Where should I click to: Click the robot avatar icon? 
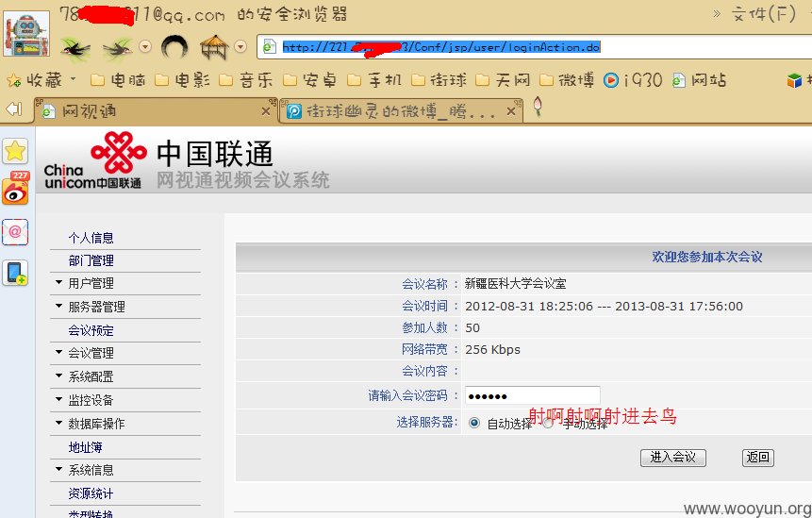click(x=26, y=34)
